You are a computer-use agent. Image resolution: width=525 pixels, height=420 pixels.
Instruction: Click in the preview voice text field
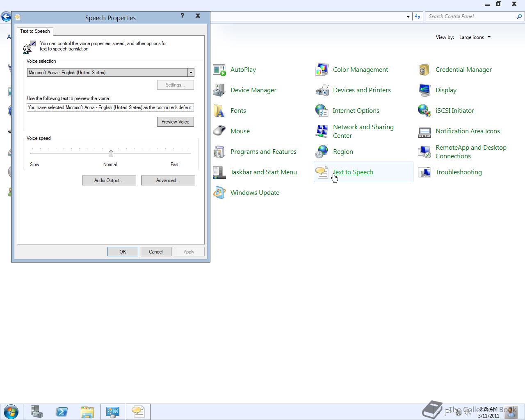click(x=110, y=107)
